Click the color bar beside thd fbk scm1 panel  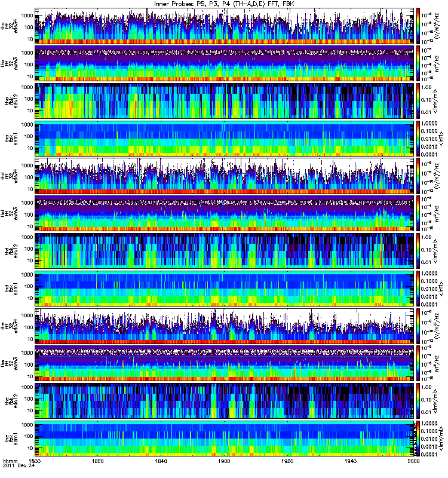tap(418, 289)
